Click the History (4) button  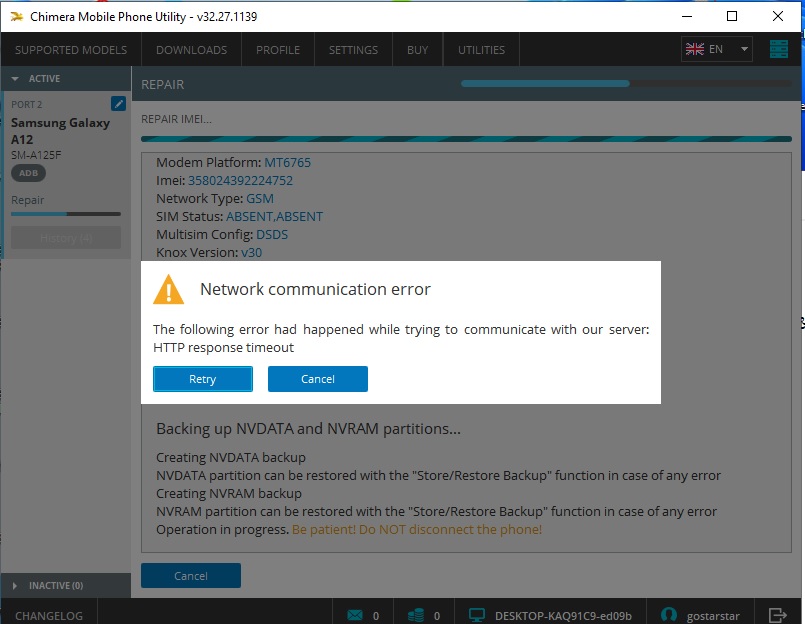66,238
